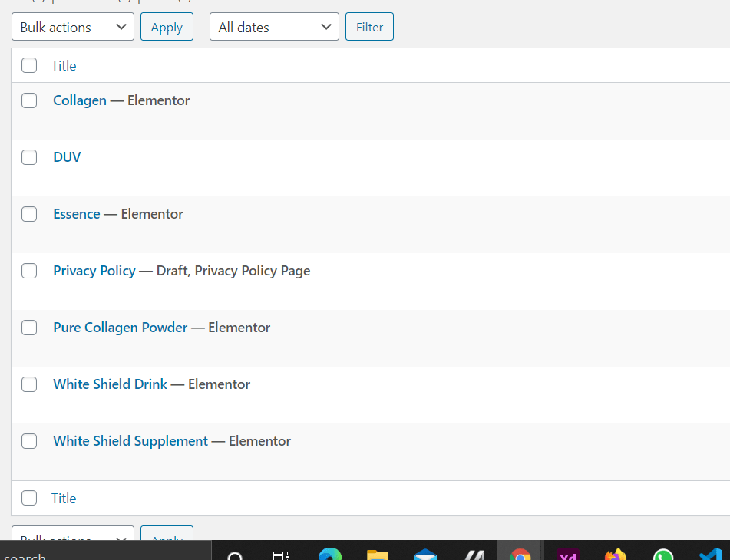Open WhatsApp from the taskbar
The image size is (730, 560).
663,555
